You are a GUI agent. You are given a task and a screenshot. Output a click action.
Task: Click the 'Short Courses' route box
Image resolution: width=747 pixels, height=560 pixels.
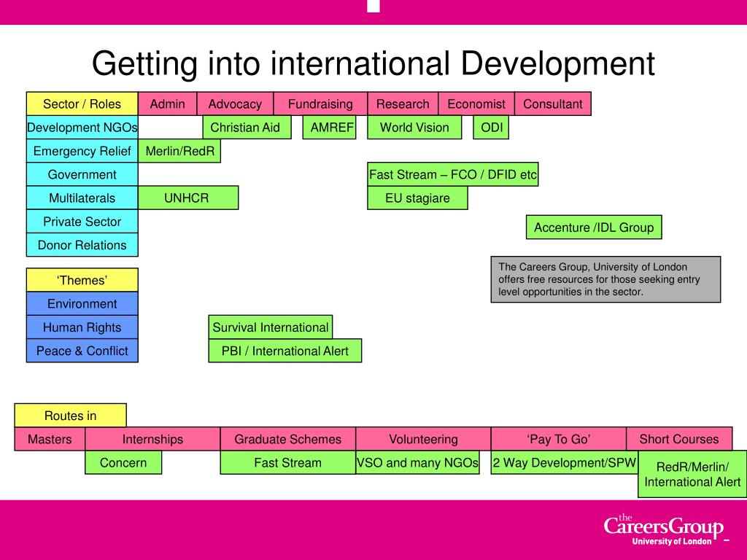click(x=679, y=439)
